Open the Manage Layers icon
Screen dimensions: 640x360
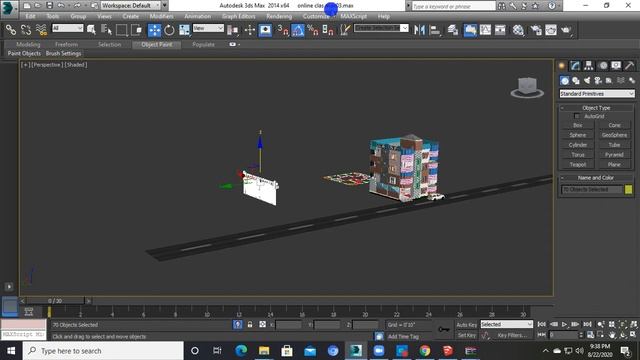[x=453, y=30]
